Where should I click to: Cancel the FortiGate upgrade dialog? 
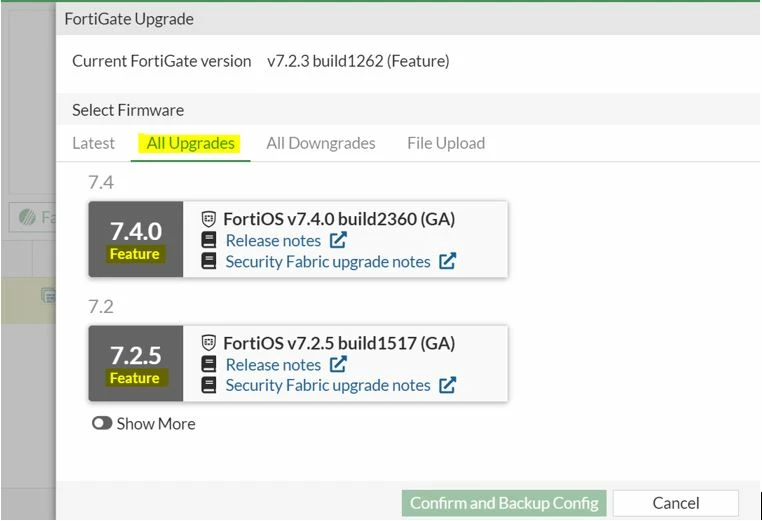[x=676, y=503]
